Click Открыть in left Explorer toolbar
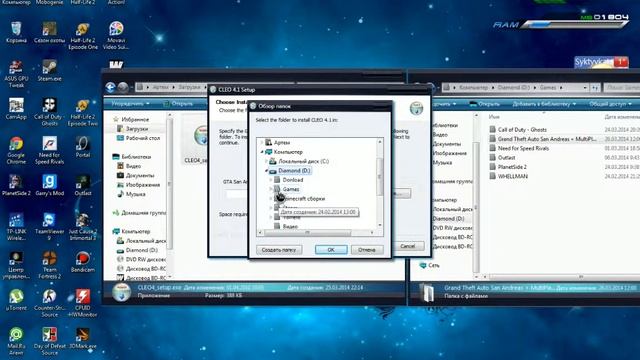This screenshot has width=640, height=360. [x=178, y=104]
